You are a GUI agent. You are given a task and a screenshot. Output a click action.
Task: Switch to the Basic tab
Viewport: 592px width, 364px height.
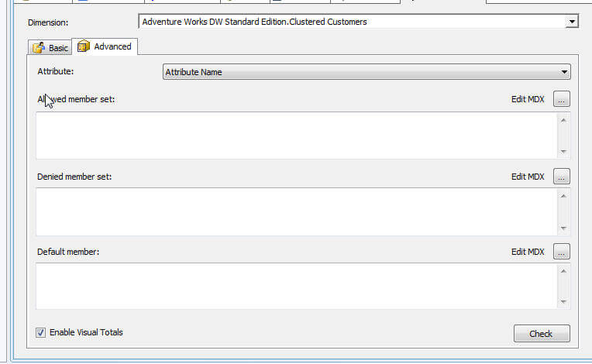[x=50, y=47]
